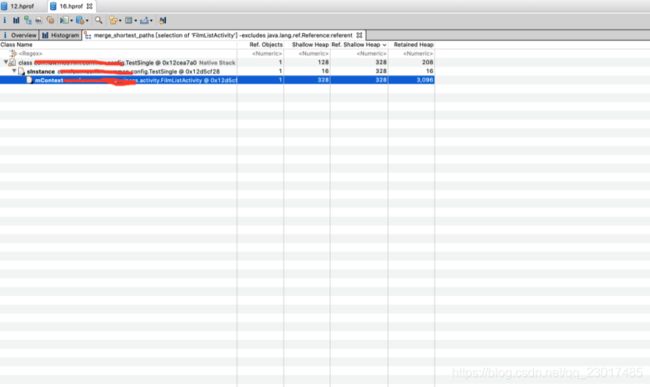The image size is (650, 387).
Task: Click group-by folder icon
Action: pos(113,20)
